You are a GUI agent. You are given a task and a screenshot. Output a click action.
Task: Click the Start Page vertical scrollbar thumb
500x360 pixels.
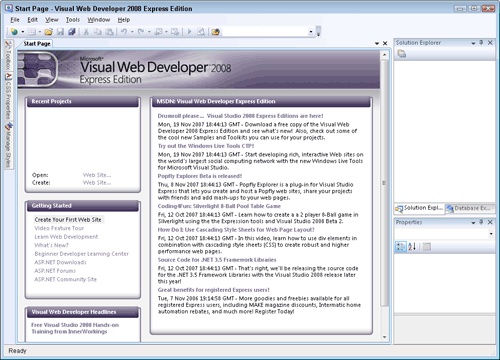coord(384,183)
